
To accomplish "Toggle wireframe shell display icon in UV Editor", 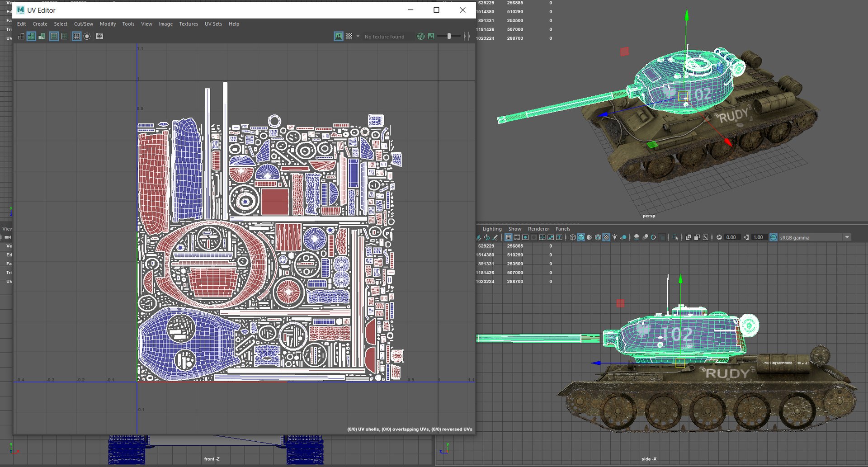I will click(21, 36).
